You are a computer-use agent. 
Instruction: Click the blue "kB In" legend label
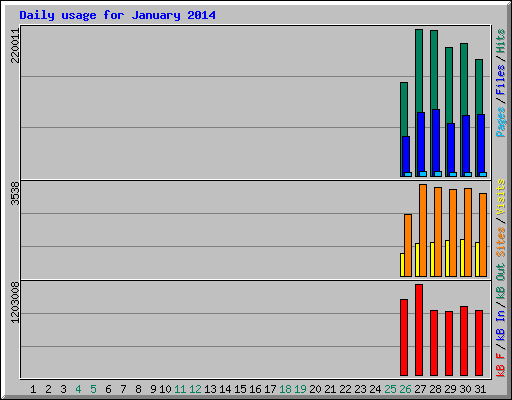click(500, 325)
